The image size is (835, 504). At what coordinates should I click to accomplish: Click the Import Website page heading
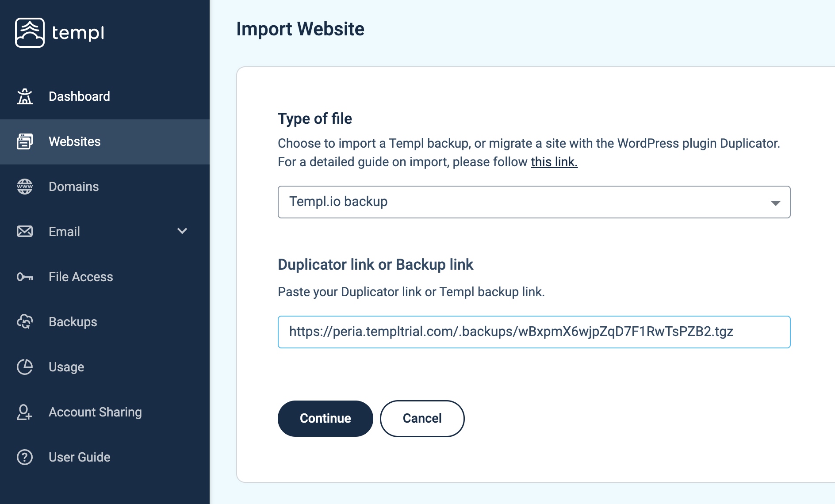[x=300, y=29]
